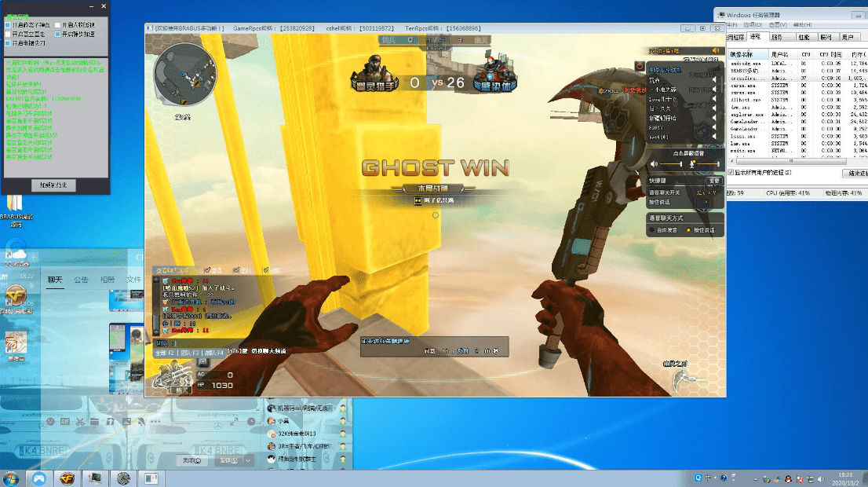This screenshot has width=868, height=487.
Task: Click the Send (发送) button in the QQ chat
Action: (x=228, y=460)
